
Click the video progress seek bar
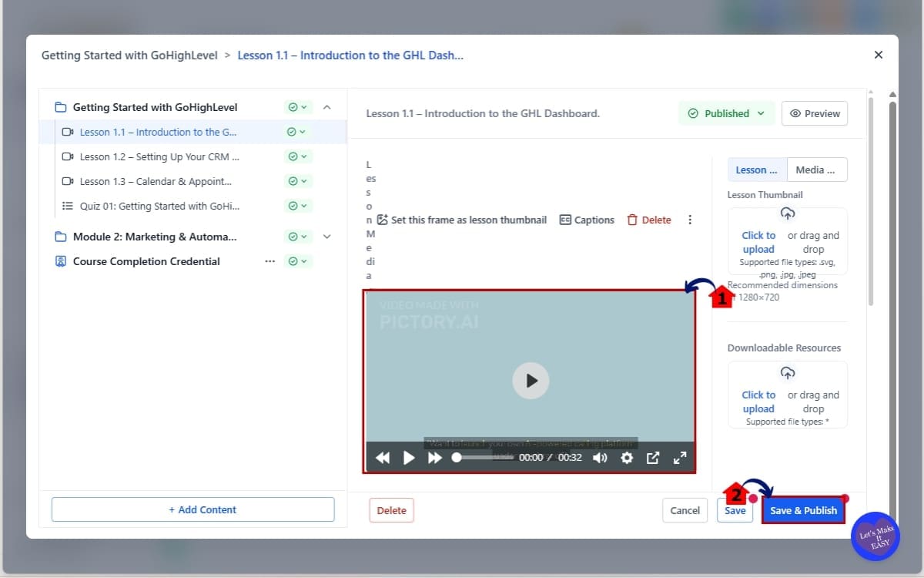(485, 457)
